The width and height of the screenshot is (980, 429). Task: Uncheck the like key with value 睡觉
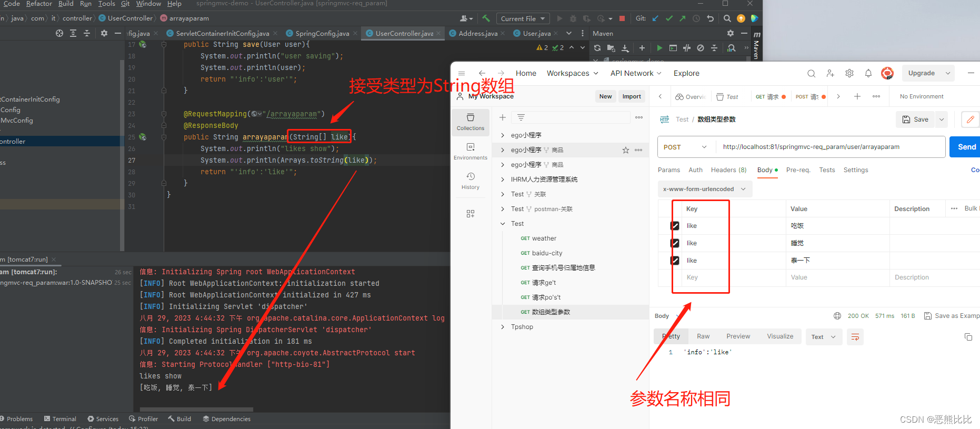675,243
